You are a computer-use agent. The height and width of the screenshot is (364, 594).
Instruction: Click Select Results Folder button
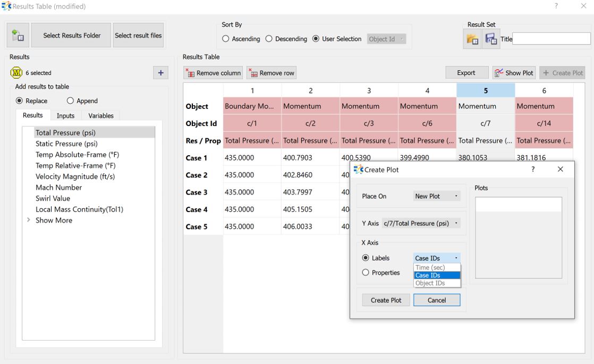72,36
